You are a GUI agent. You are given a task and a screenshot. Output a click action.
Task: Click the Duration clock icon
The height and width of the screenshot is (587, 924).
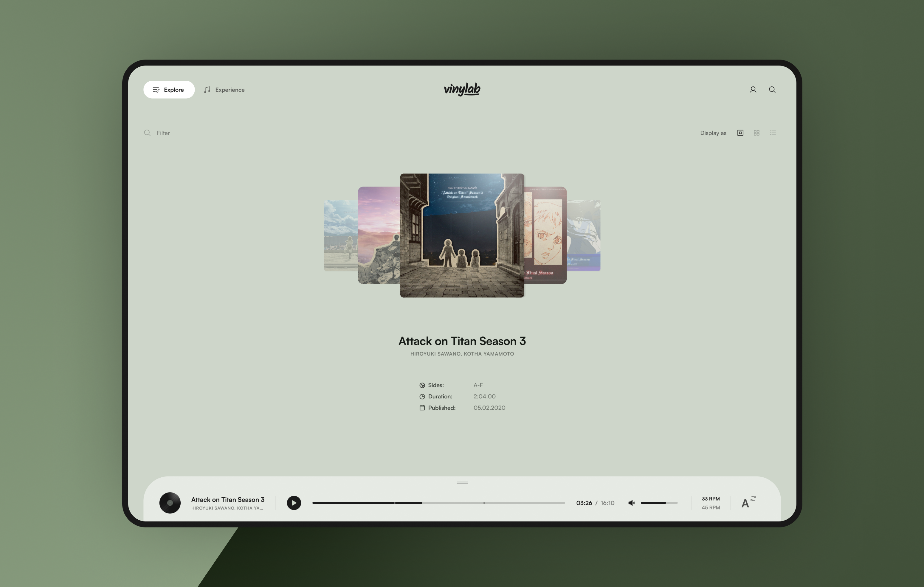(x=422, y=396)
